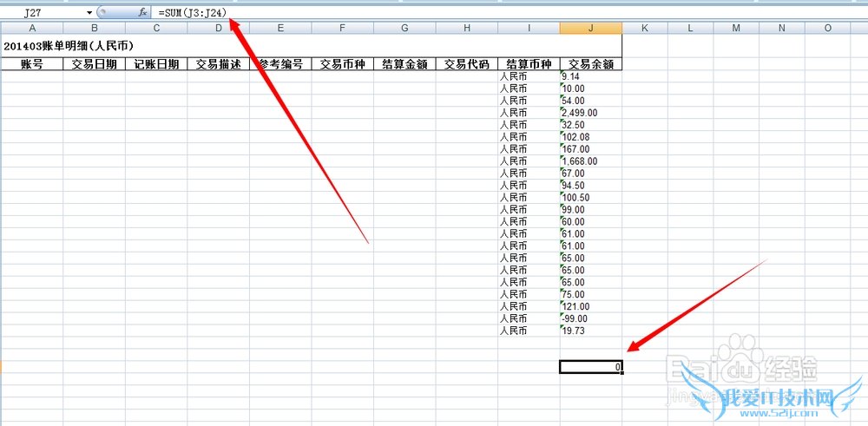Click the 交易余额 header cell
The height and width of the screenshot is (426, 868).
590,64
